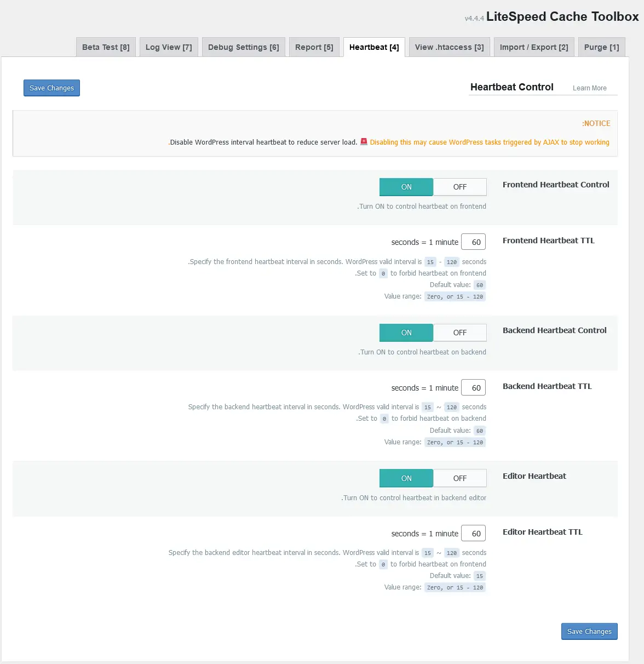Screen dimensions: 644x664
Task: Turn OFF Backend Heartbeat Control
Action: [x=460, y=333]
